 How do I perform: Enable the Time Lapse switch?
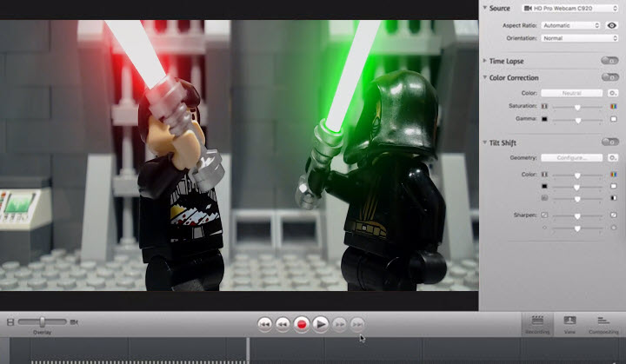(x=609, y=61)
